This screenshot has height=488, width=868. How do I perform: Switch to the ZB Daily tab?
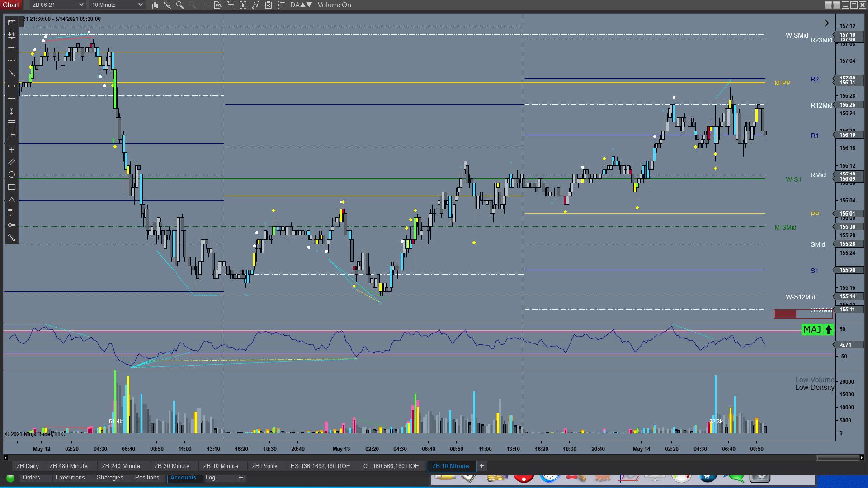(x=28, y=466)
